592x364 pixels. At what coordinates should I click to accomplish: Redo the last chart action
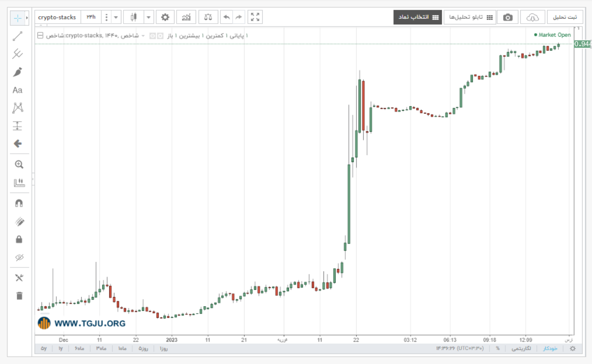click(x=239, y=17)
